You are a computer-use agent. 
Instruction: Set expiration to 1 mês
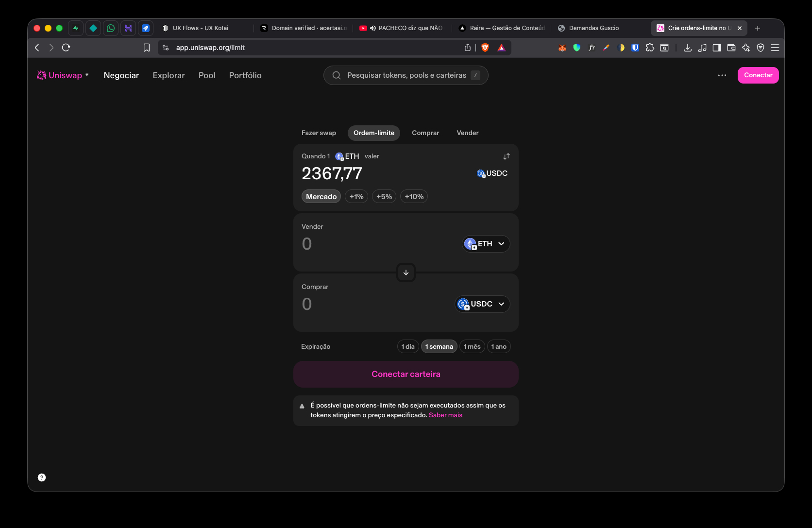pyautogui.click(x=472, y=346)
